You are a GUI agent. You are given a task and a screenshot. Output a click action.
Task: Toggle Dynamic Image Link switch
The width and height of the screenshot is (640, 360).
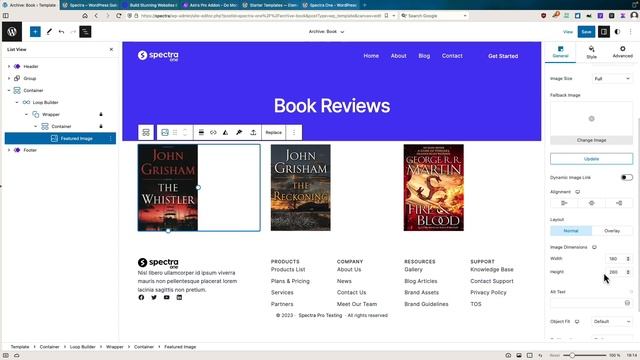coord(627,178)
